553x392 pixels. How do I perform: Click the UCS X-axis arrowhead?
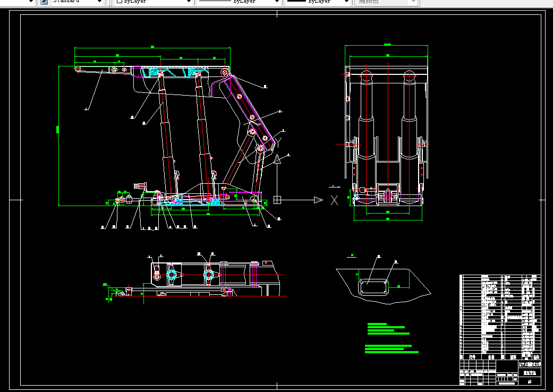coord(318,200)
